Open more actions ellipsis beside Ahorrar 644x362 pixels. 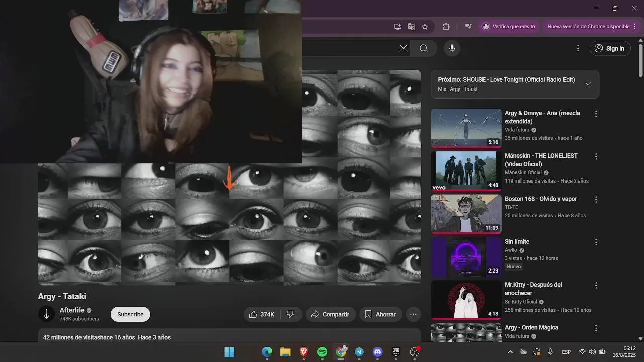[413, 314]
